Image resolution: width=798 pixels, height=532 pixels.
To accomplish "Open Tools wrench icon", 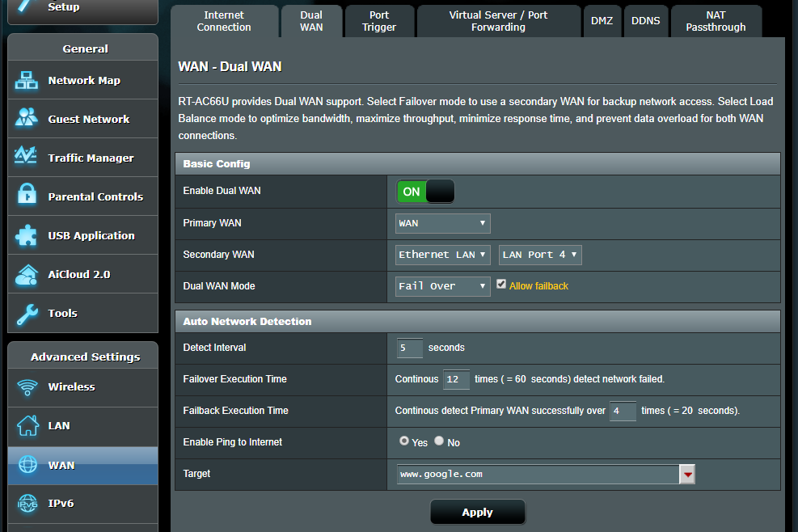I will coord(27,313).
